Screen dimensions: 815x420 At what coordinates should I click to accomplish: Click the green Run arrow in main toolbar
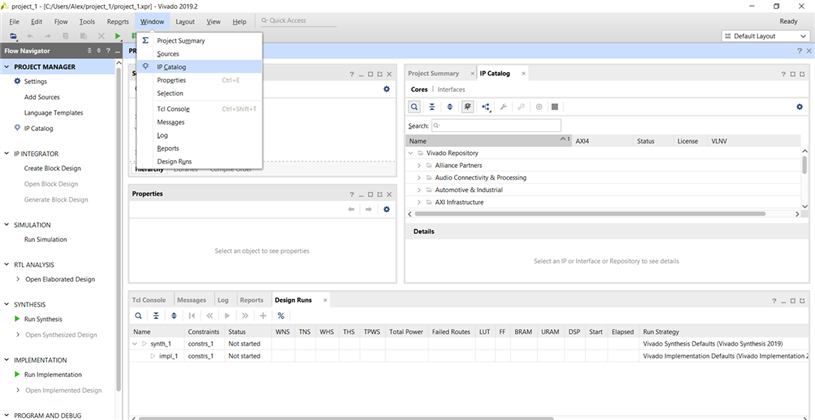(x=118, y=36)
